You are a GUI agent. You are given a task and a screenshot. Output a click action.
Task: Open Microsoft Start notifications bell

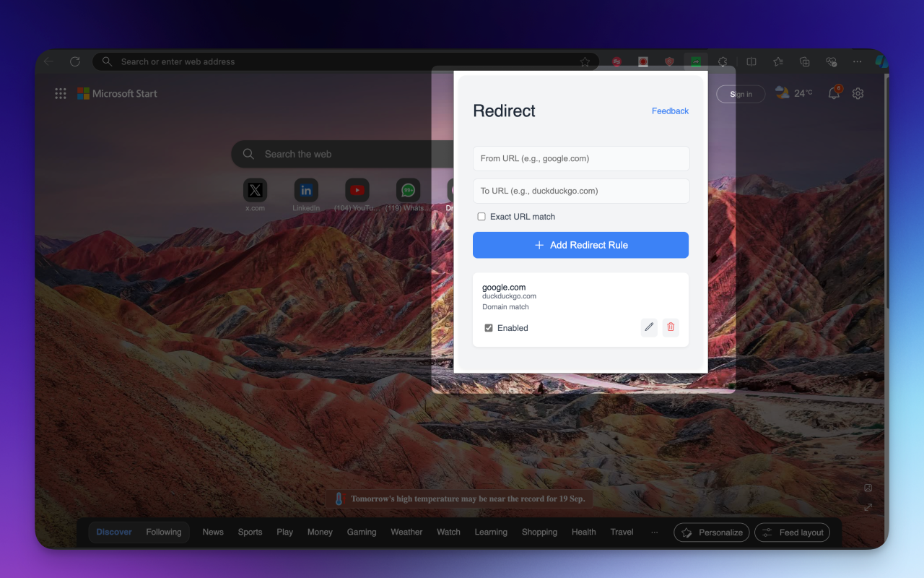834,93
